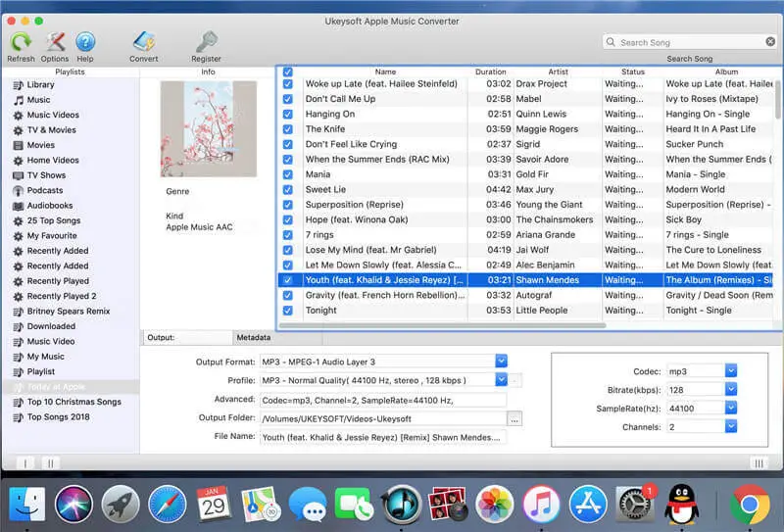Start conversion with the Convert icon
784x532 pixels.
coord(144,42)
